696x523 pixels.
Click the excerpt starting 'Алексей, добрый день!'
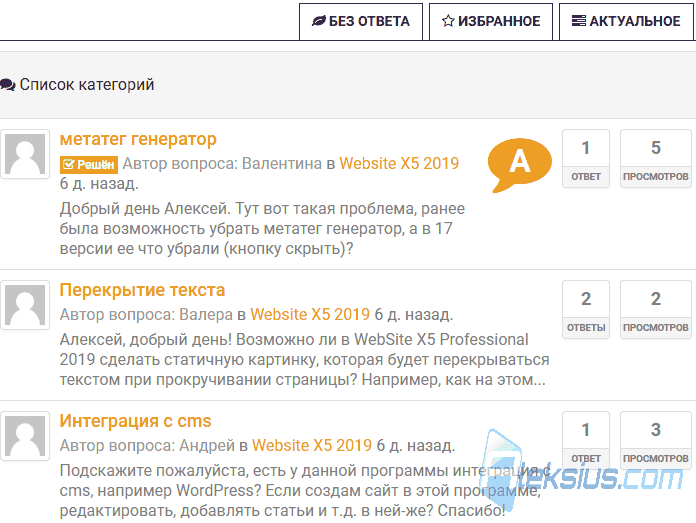click(304, 360)
